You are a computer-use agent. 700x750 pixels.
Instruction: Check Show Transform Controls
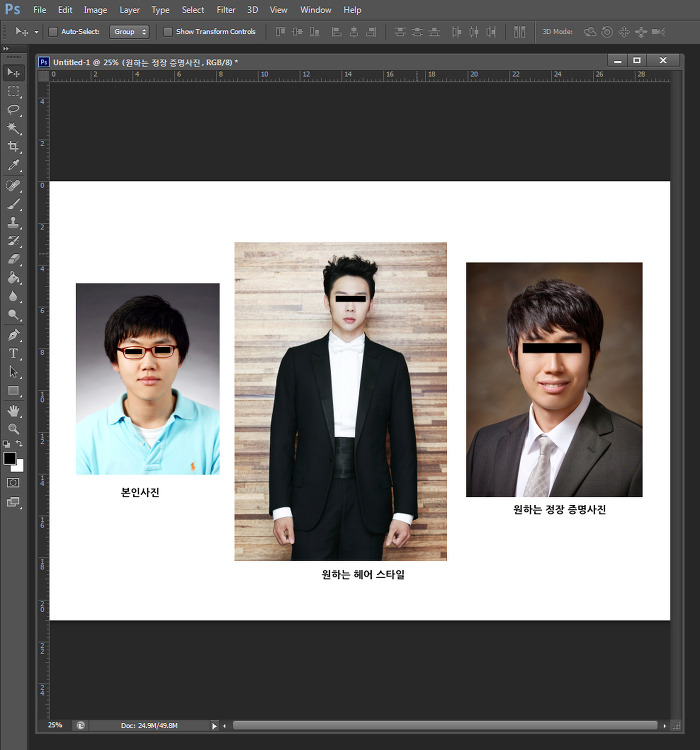168,32
